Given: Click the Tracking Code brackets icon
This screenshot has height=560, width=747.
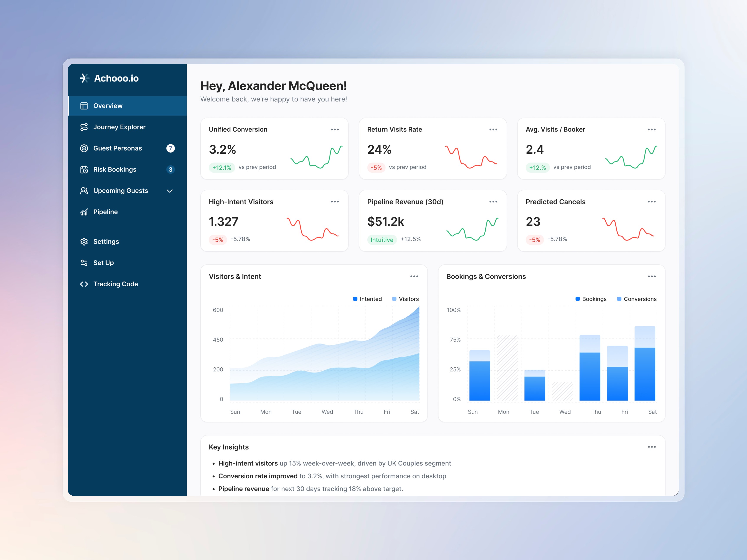Looking at the screenshot, I should pos(84,284).
